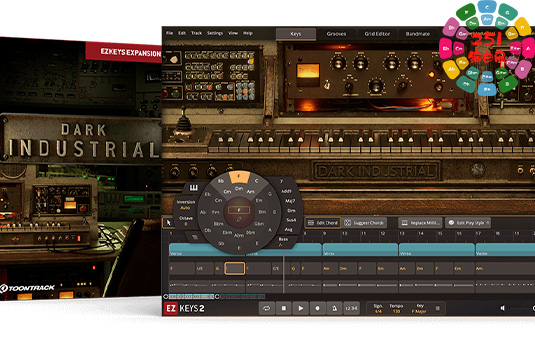This screenshot has width=535, height=363.
Task: Click the joystick lever left of the keyboard
Action: pos(184,122)
